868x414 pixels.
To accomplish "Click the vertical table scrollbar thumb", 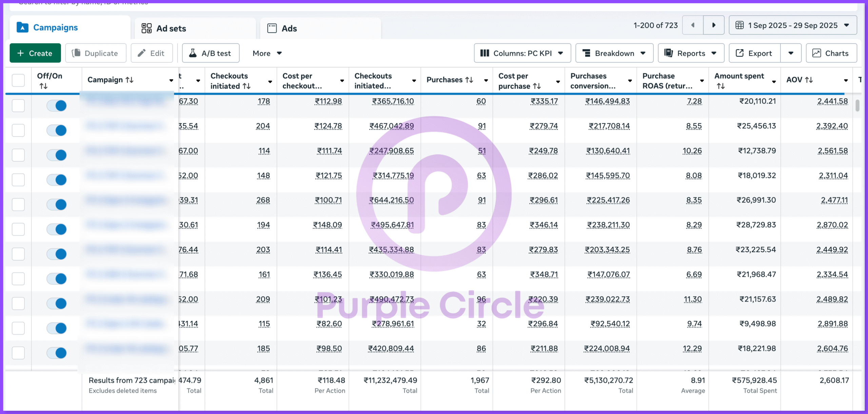I will tap(857, 106).
